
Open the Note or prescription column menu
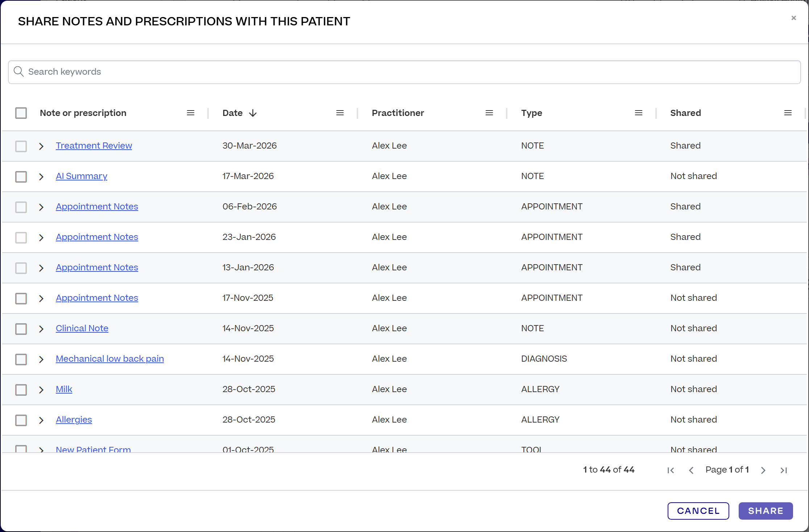pos(191,113)
